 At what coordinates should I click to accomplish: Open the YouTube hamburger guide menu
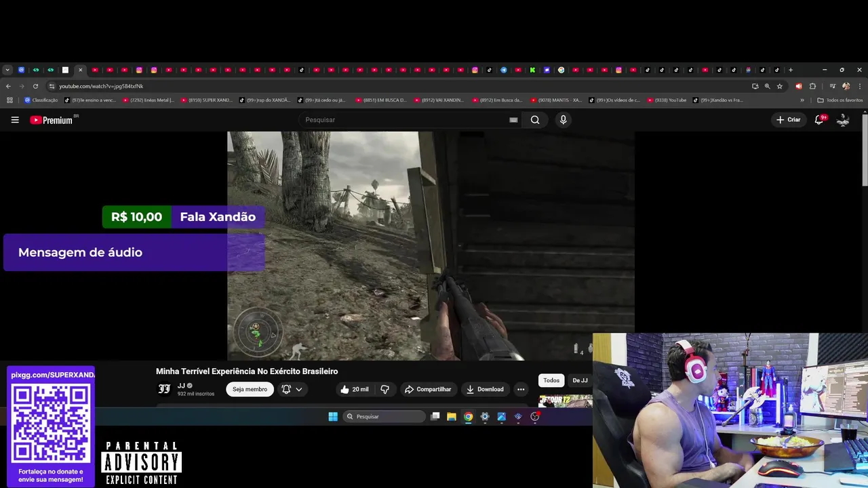pyautogui.click(x=15, y=120)
